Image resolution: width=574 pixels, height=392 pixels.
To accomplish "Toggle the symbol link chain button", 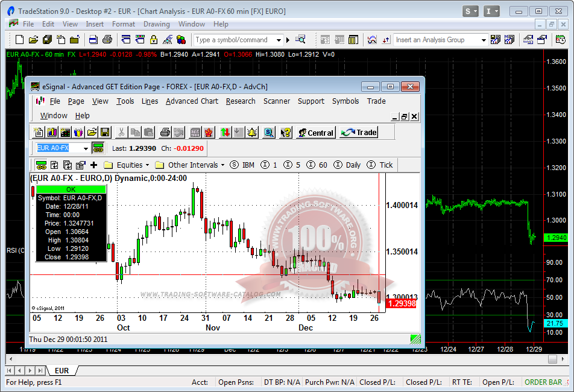I will pyautogui.click(x=98, y=148).
